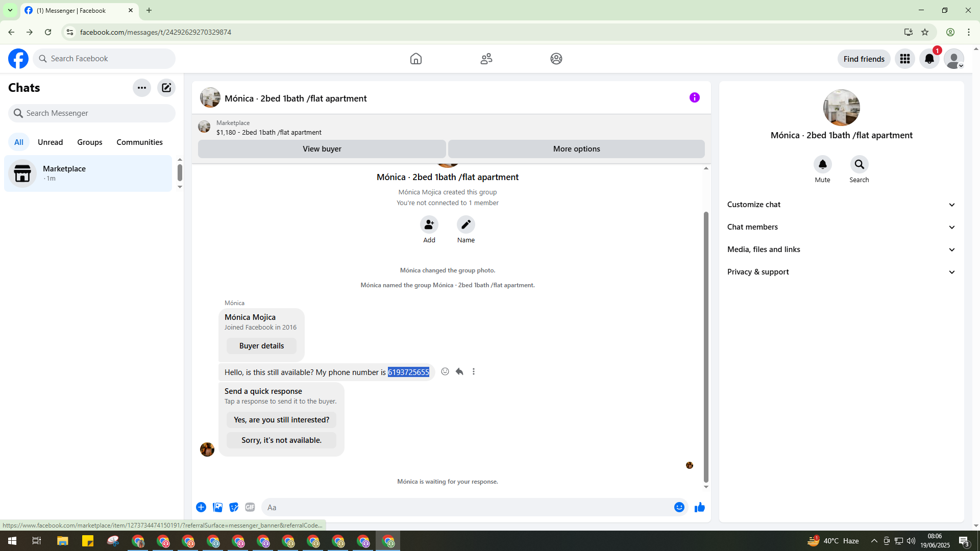
Task: Open the Chrome profile icon
Action: [x=950, y=32]
